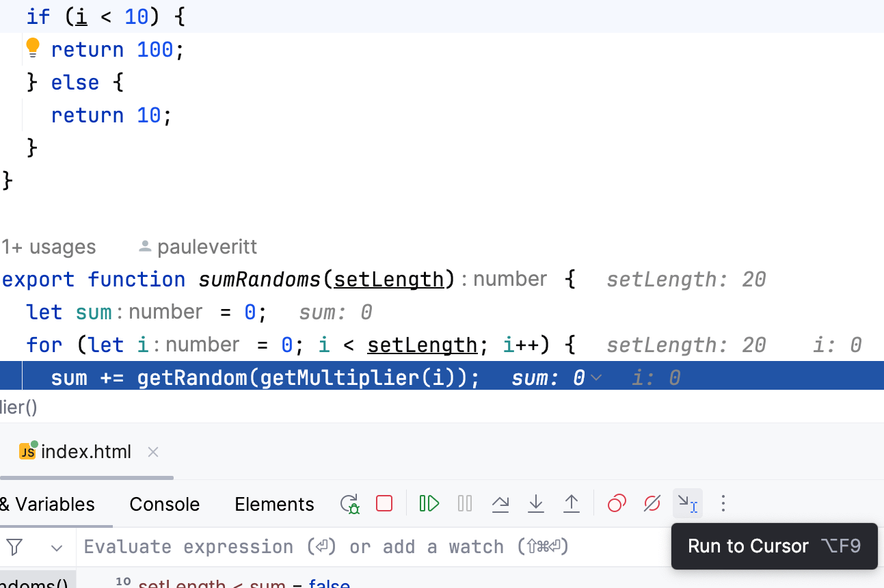Image resolution: width=884 pixels, height=588 pixels.
Task: Open View Breakpoints with the red circle icon
Action: [x=616, y=503]
